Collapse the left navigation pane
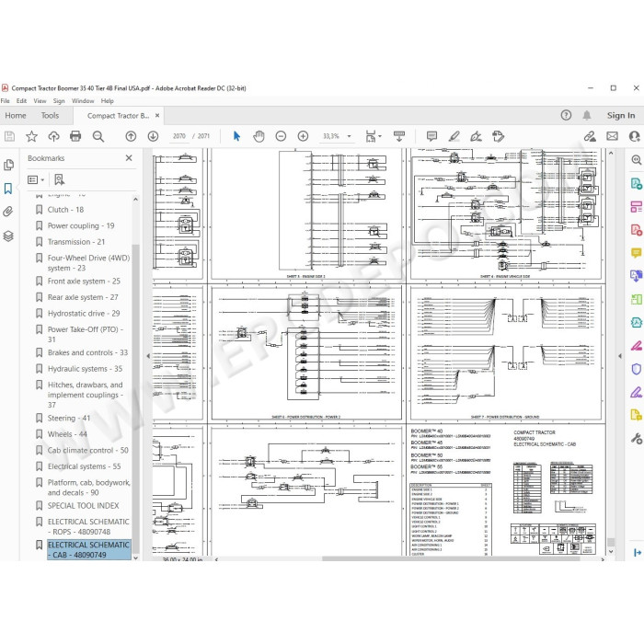 [148, 356]
